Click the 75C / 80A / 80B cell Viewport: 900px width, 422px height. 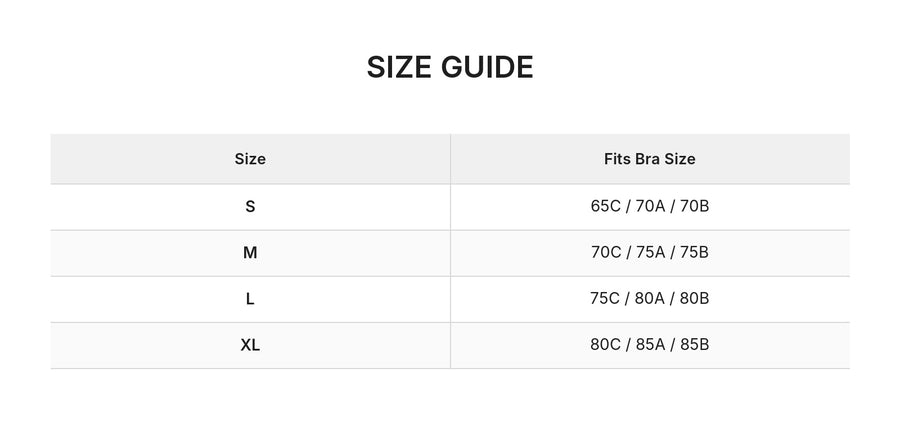(650, 299)
